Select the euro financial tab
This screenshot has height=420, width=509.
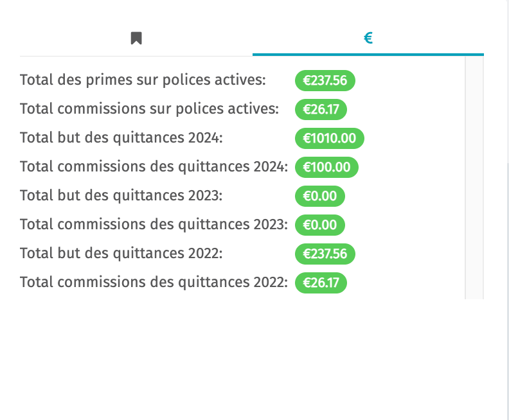(x=368, y=39)
